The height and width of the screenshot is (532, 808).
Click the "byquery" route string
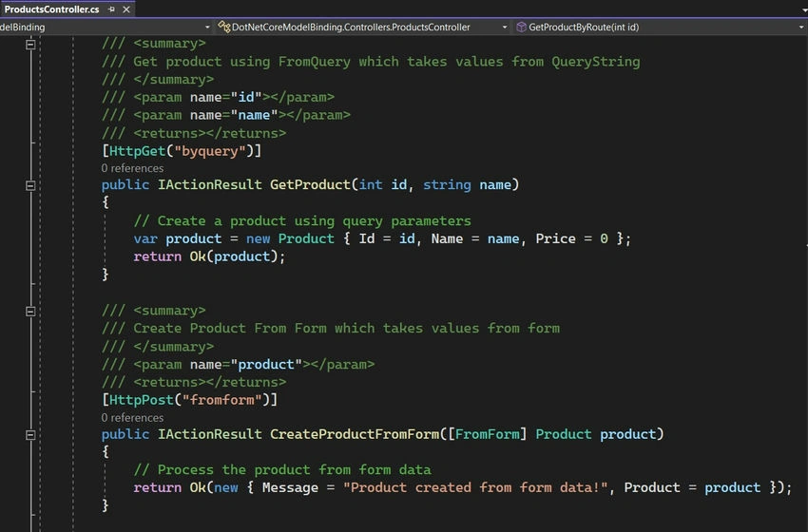click(210, 151)
